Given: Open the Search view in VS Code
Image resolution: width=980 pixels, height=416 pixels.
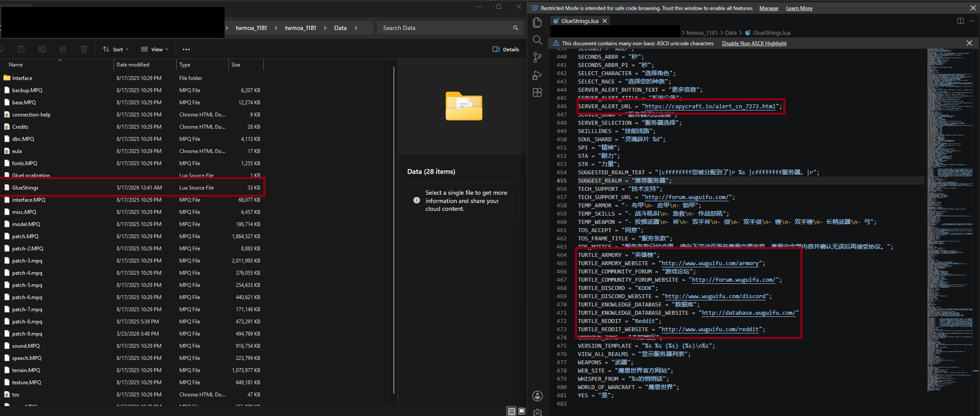Looking at the screenshot, I should click(x=537, y=40).
